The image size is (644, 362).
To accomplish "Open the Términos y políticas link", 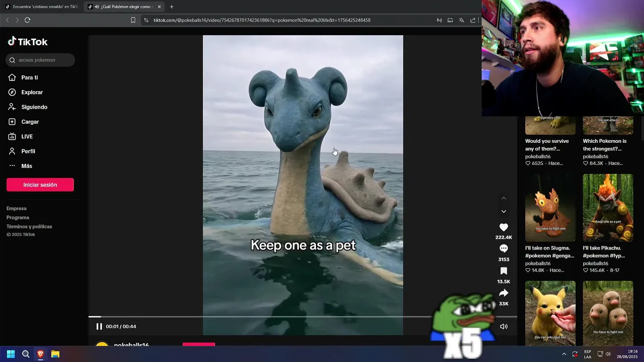I will pyautogui.click(x=29, y=226).
